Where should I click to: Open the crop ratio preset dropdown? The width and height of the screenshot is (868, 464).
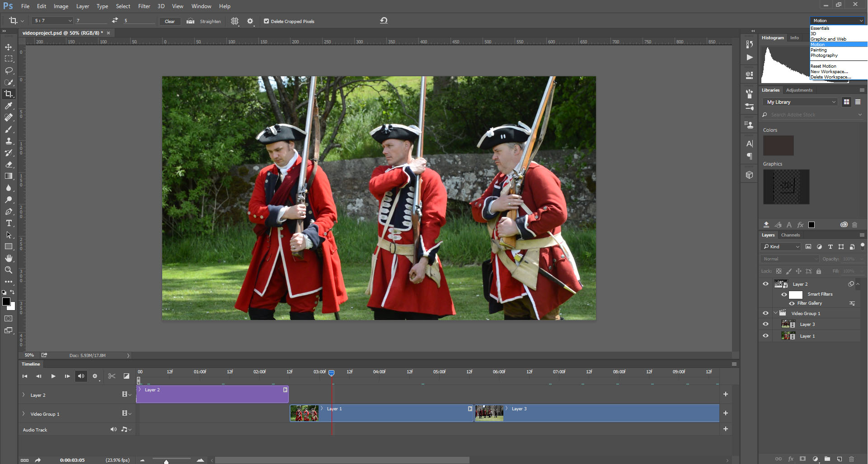click(52, 21)
